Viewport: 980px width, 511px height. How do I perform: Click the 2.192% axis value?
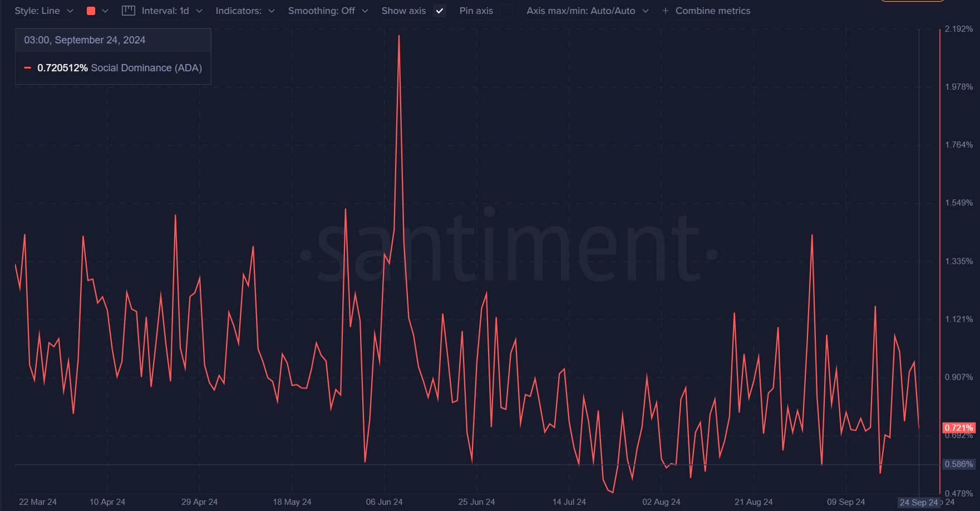[x=959, y=29]
